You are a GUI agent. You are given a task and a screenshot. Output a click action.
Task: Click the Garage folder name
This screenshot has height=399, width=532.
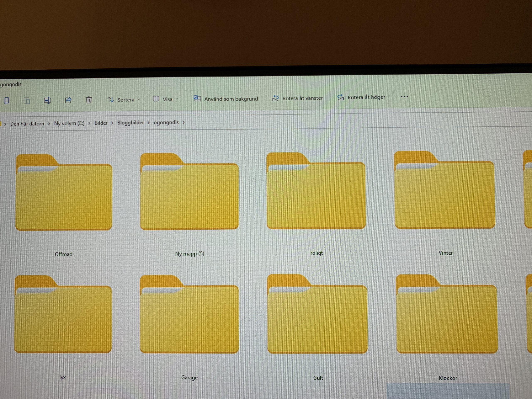pos(190,378)
